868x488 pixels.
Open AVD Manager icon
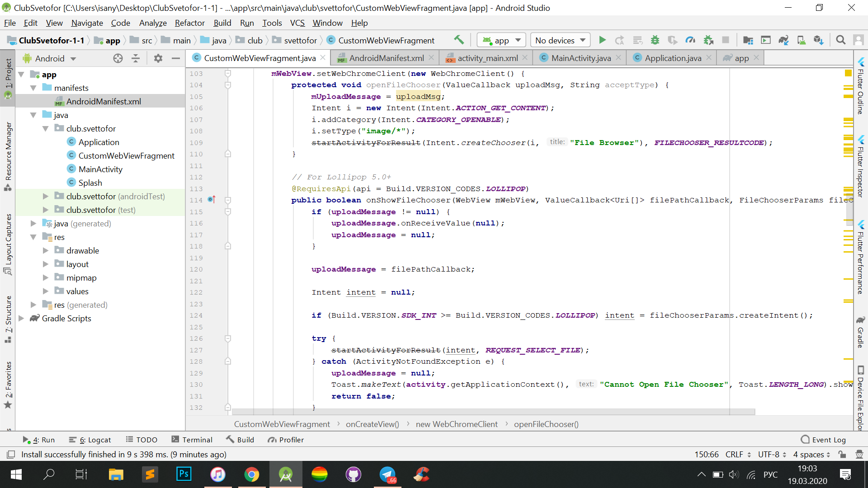801,40
